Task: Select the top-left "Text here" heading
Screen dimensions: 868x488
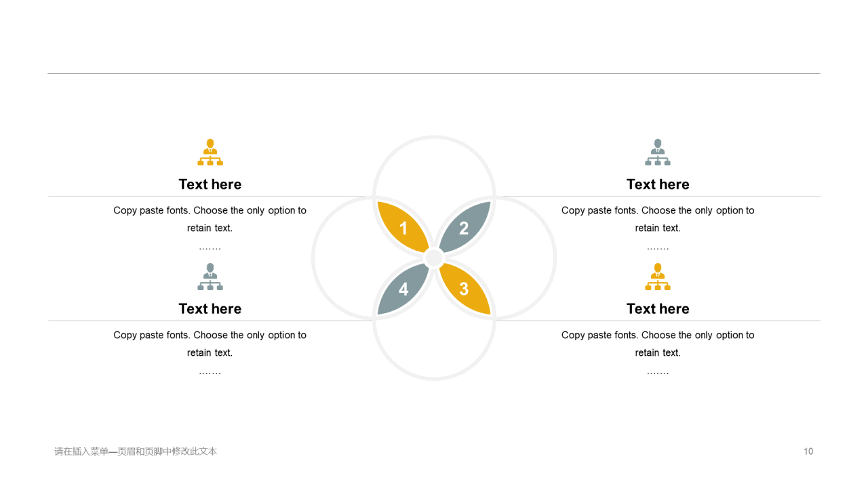Action: tap(210, 184)
